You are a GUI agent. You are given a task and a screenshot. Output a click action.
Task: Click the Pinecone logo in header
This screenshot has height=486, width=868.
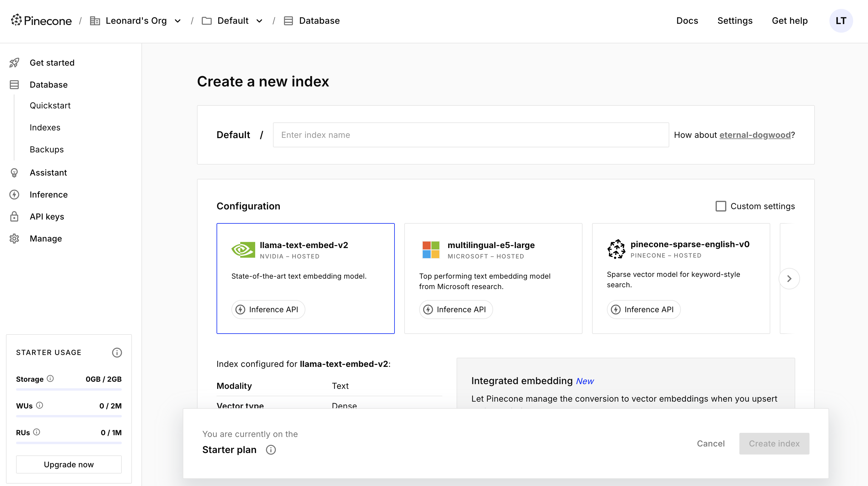tap(41, 20)
